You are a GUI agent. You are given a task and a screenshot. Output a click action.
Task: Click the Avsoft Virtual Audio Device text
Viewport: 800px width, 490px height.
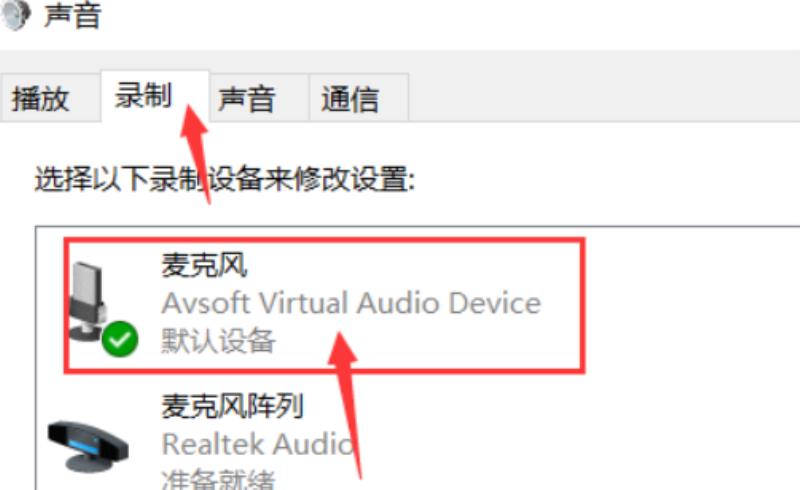(351, 303)
